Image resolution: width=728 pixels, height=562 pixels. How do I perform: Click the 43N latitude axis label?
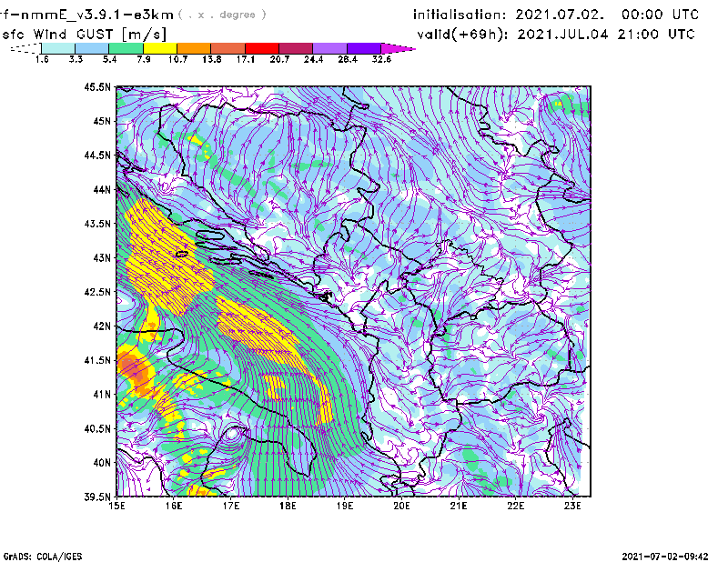pyautogui.click(x=102, y=257)
